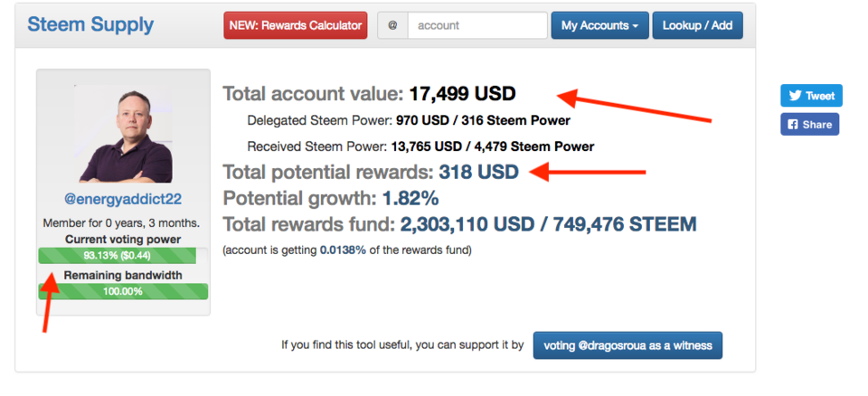Open the @energyaddict22 profile link

pyautogui.click(x=123, y=200)
